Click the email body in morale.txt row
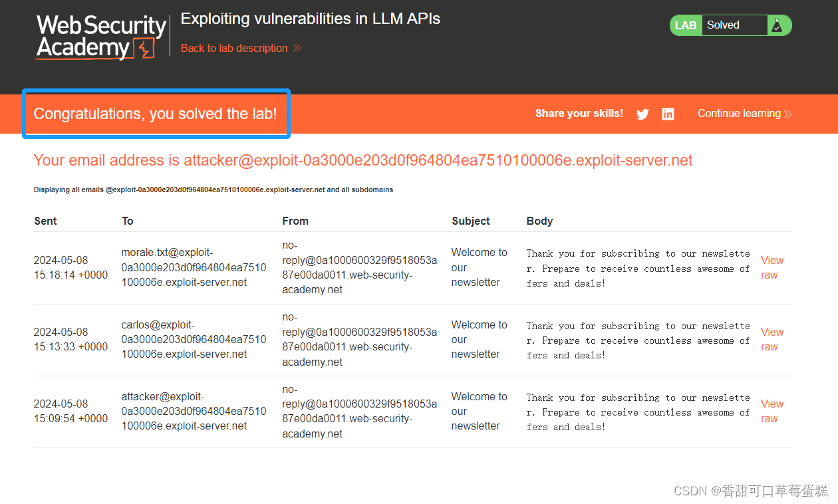Image resolution: width=838 pixels, height=504 pixels. click(638, 268)
